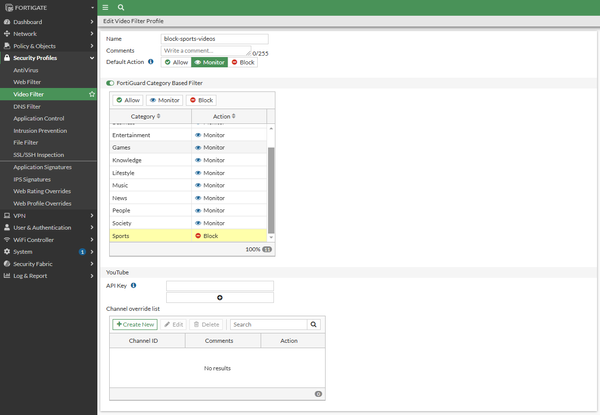Click Block button above category table
This screenshot has width=600, height=415.
(x=201, y=100)
